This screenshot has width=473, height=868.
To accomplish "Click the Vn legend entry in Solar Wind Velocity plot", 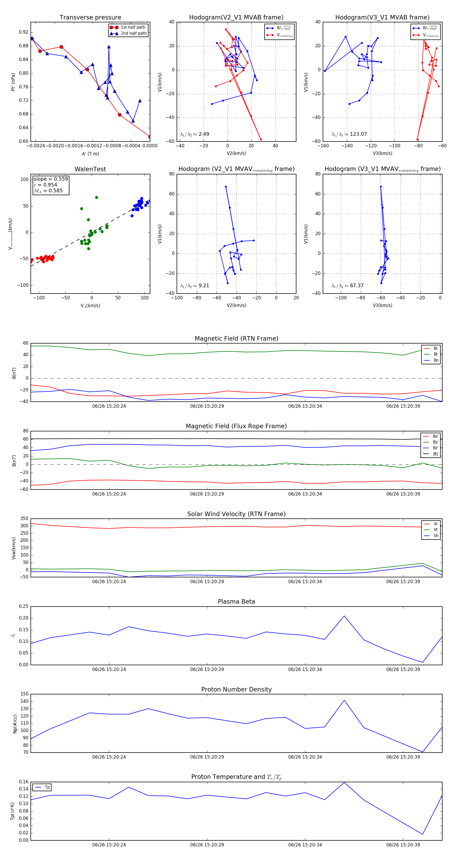I will click(431, 536).
